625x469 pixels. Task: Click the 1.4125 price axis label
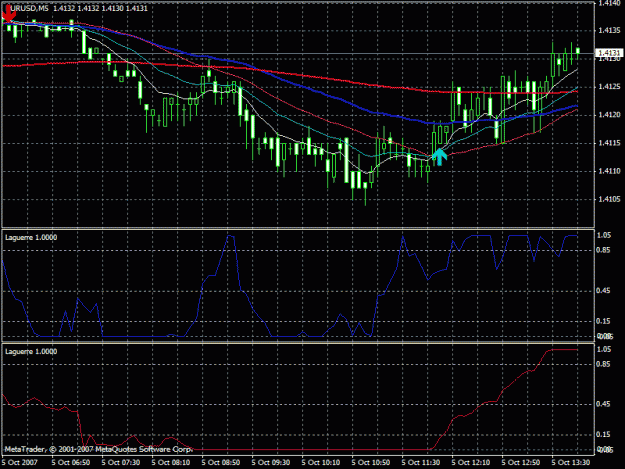[x=609, y=87]
